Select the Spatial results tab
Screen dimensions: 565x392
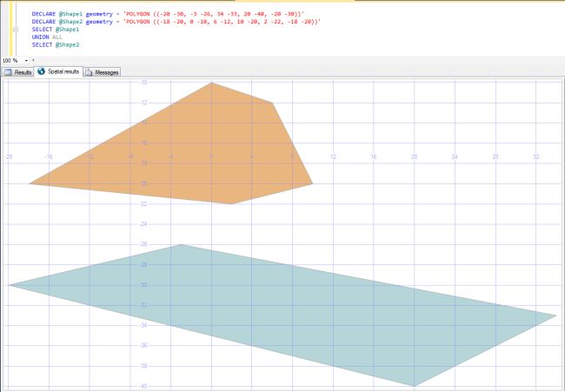(x=58, y=71)
